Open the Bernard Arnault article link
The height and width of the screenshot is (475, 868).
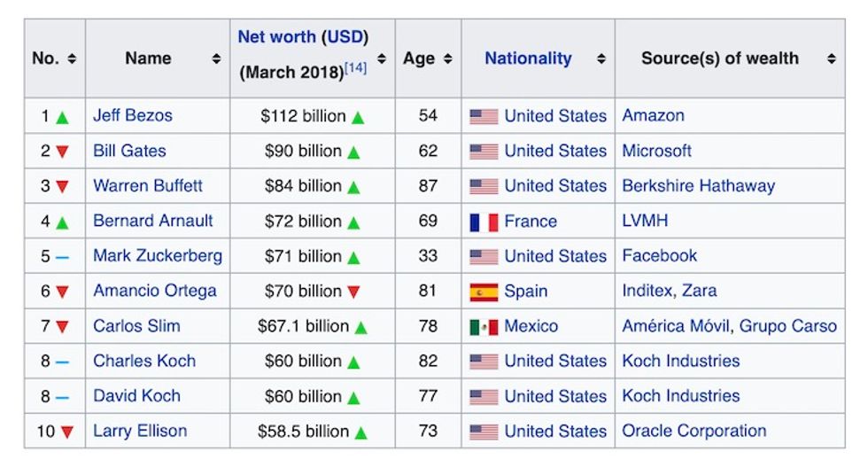pyautogui.click(x=153, y=221)
